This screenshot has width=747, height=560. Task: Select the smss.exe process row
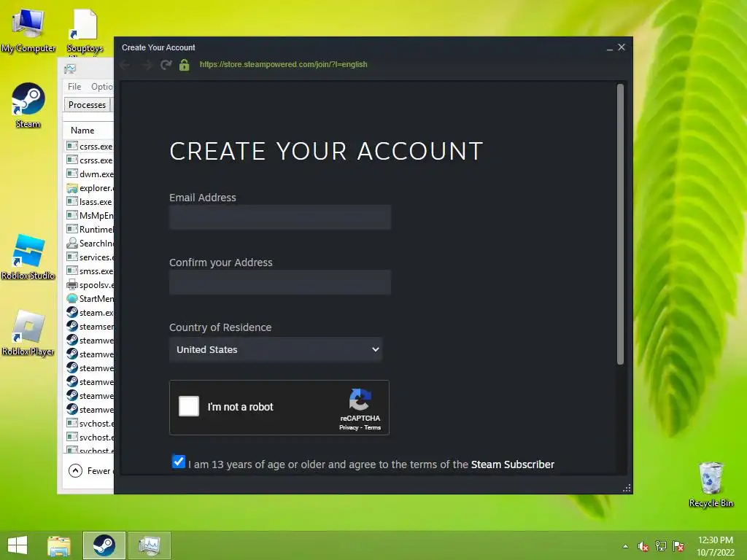click(88, 271)
